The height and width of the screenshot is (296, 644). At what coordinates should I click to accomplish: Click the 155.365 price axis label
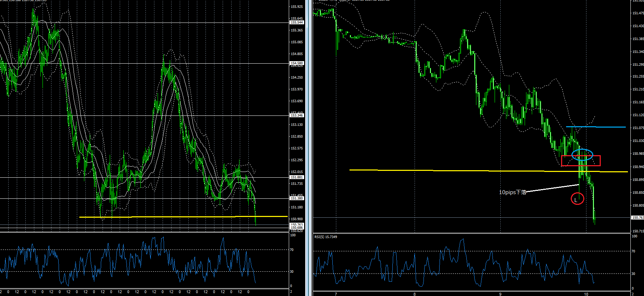[297, 30]
